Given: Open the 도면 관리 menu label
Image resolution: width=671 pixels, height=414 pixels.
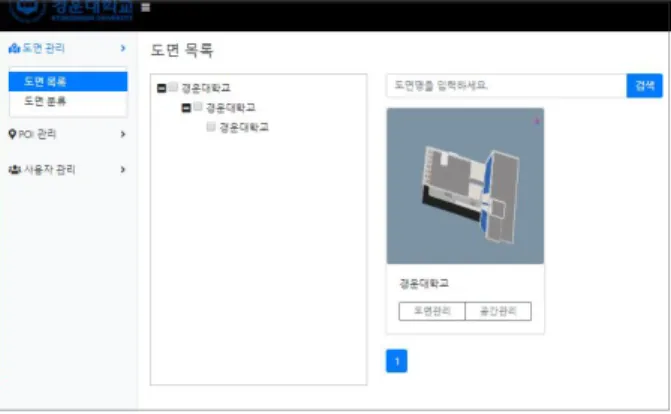Looking at the screenshot, I should [x=43, y=48].
